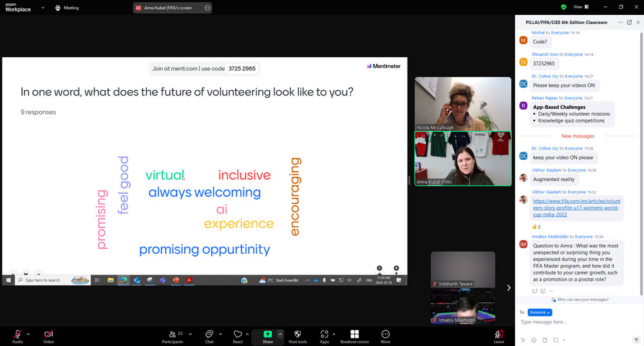Pop out the chat panel window
644x346 pixels.
pos(629,22)
